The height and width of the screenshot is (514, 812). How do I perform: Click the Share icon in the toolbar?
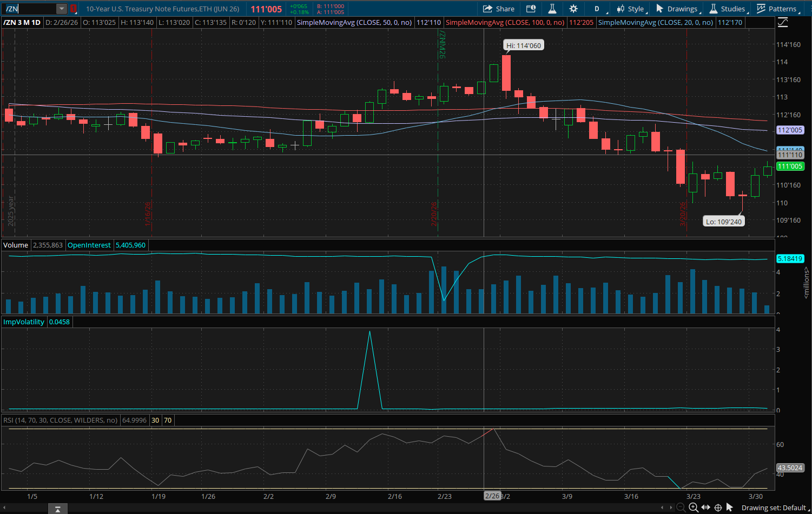click(498, 9)
